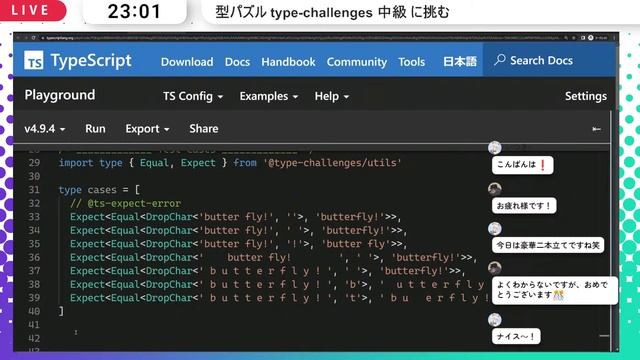
Task: Visit the Community page
Action: point(357,62)
